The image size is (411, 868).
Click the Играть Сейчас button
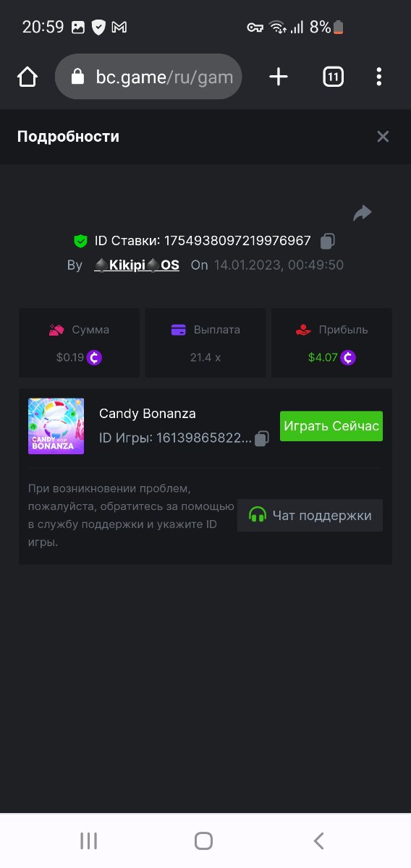click(331, 426)
